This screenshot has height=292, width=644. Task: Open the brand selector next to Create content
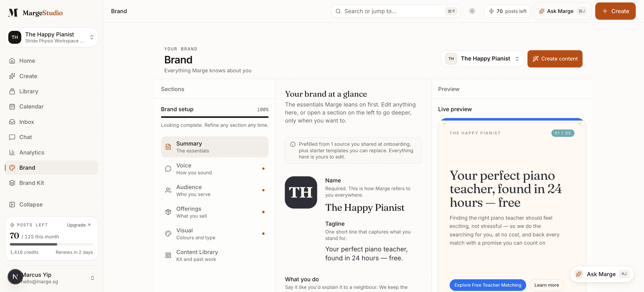pyautogui.click(x=482, y=59)
